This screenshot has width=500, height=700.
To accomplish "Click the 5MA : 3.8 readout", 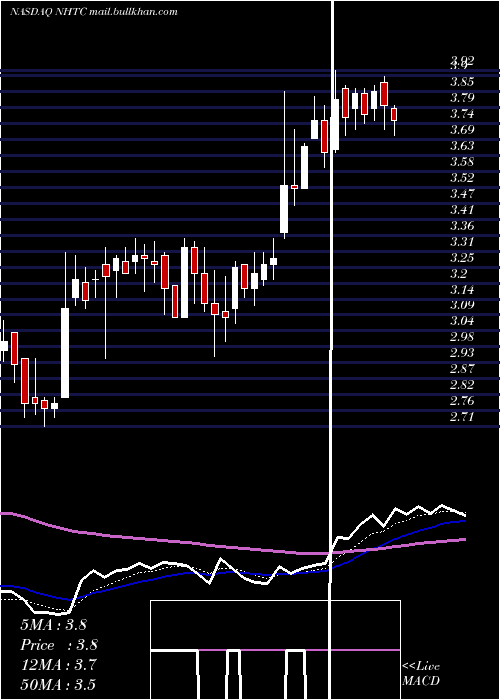I will point(54,625).
